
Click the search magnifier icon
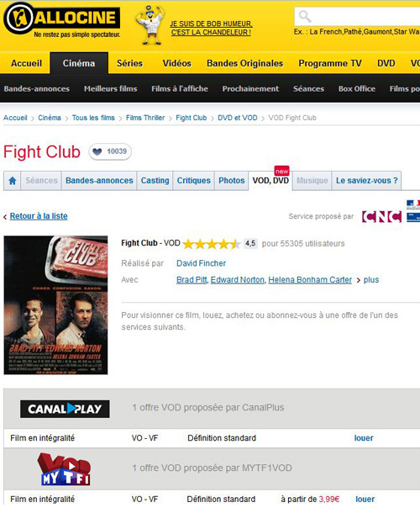[x=305, y=16]
